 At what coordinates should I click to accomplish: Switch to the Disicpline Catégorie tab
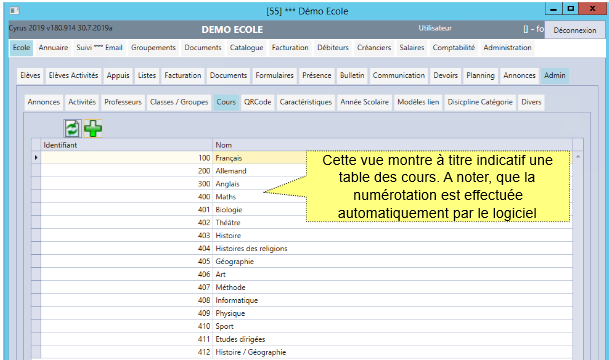pyautogui.click(x=480, y=102)
